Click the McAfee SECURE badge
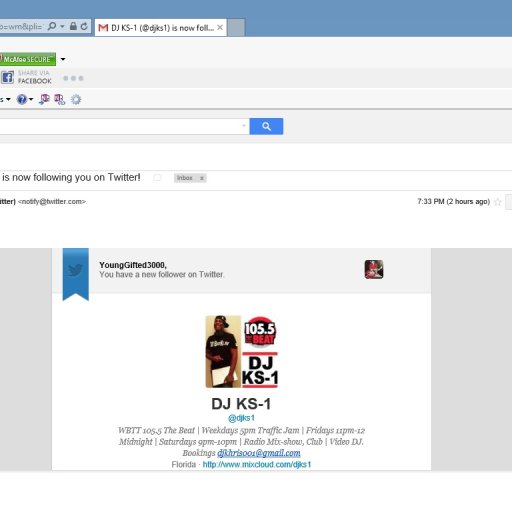Viewport: 512px width, 512px height. (x=28, y=59)
